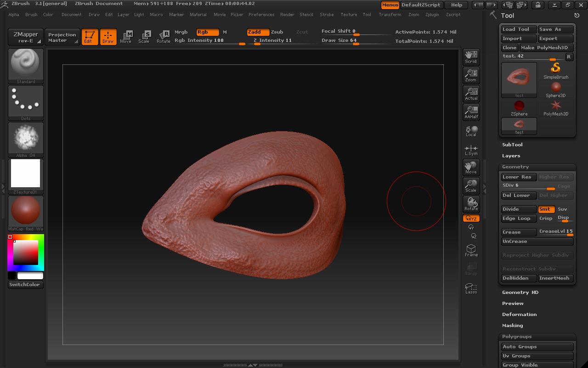This screenshot has width=588, height=368.
Task: Expand the Layers section
Action: tap(511, 156)
